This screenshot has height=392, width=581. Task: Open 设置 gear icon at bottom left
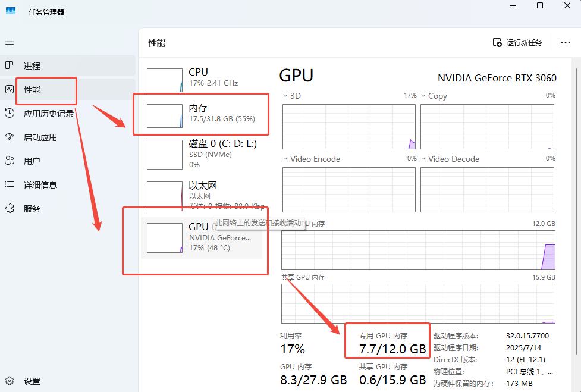point(10,381)
